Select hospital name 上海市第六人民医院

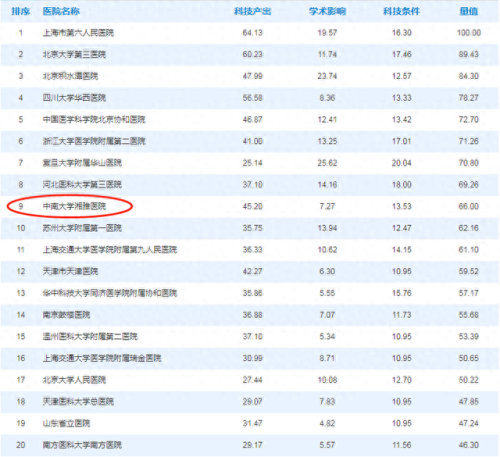[x=78, y=33]
